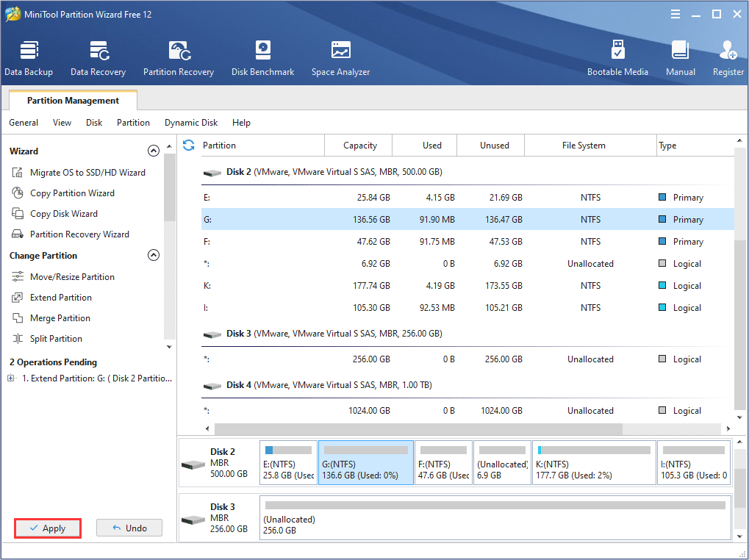
Task: Click the gray Logical swatch in the 6.92 GB row
Action: [662, 263]
